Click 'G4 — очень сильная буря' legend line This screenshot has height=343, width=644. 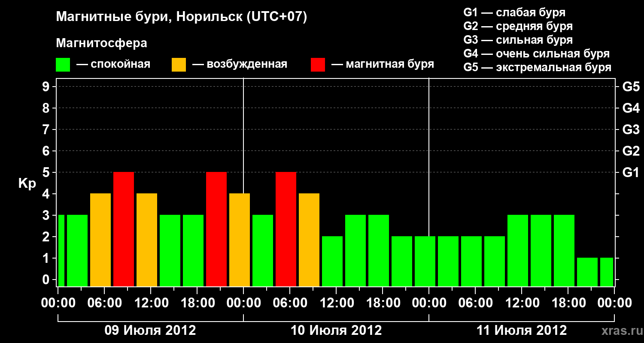coord(537,54)
